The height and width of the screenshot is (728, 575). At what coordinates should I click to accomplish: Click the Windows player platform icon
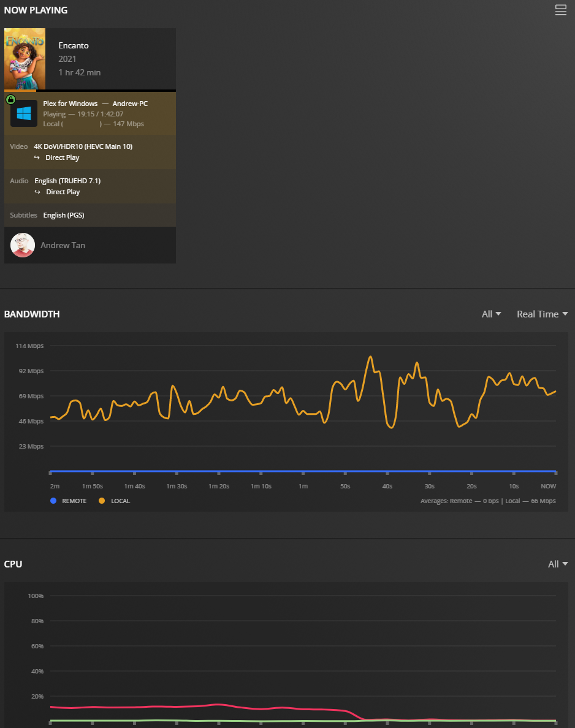[x=24, y=113]
